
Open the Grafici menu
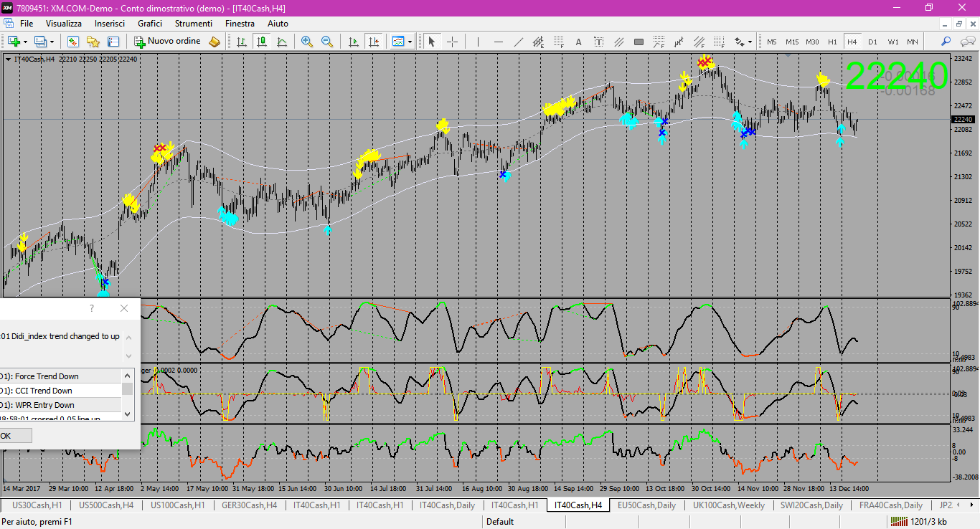[150, 24]
